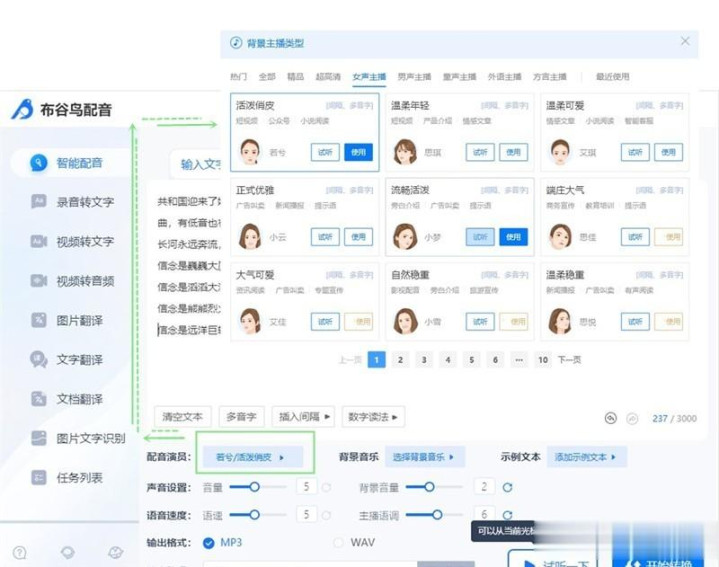This screenshot has width=719, height=567.
Task: Click the 清空文本 button
Action: pyautogui.click(x=183, y=417)
